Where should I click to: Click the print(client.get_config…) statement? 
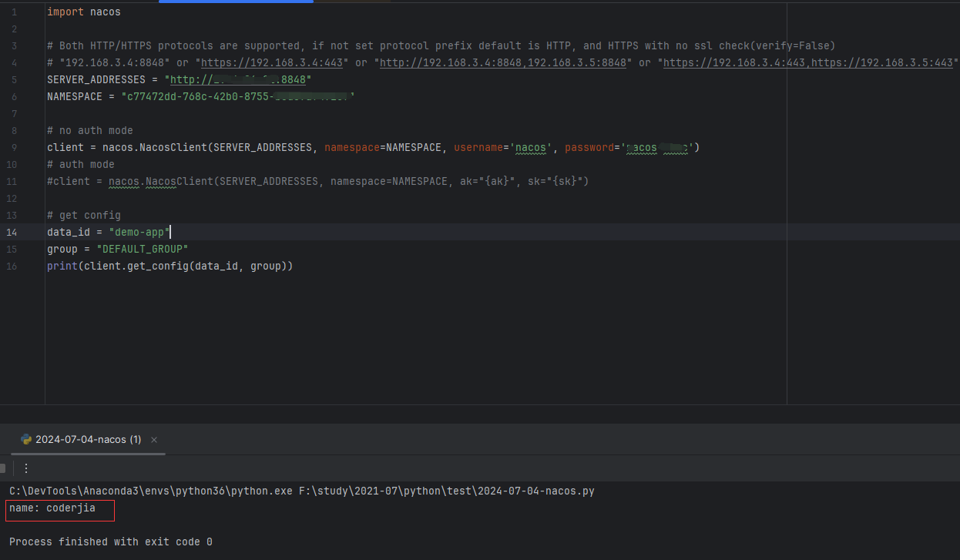[x=170, y=266]
